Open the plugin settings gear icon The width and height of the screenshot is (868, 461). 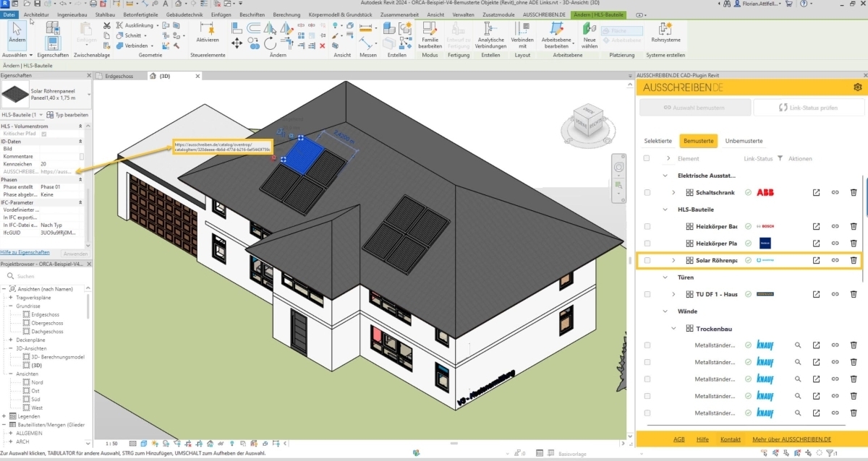(858, 87)
